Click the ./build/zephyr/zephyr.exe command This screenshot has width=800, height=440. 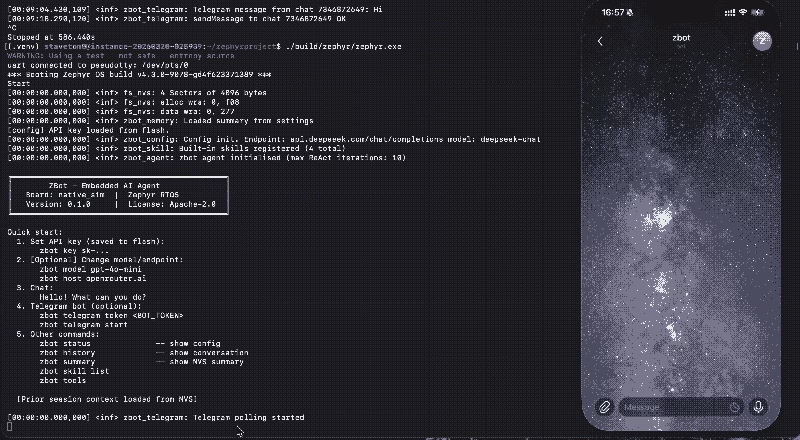343,46
